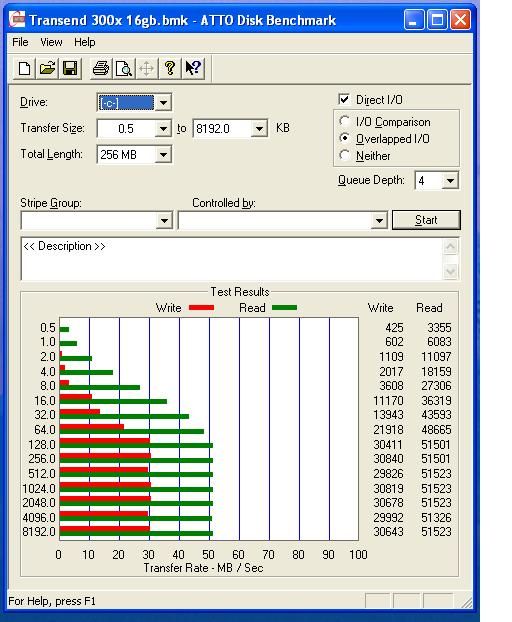Open About via yellow question mark icon
This screenshot has width=512, height=622.
170,68
